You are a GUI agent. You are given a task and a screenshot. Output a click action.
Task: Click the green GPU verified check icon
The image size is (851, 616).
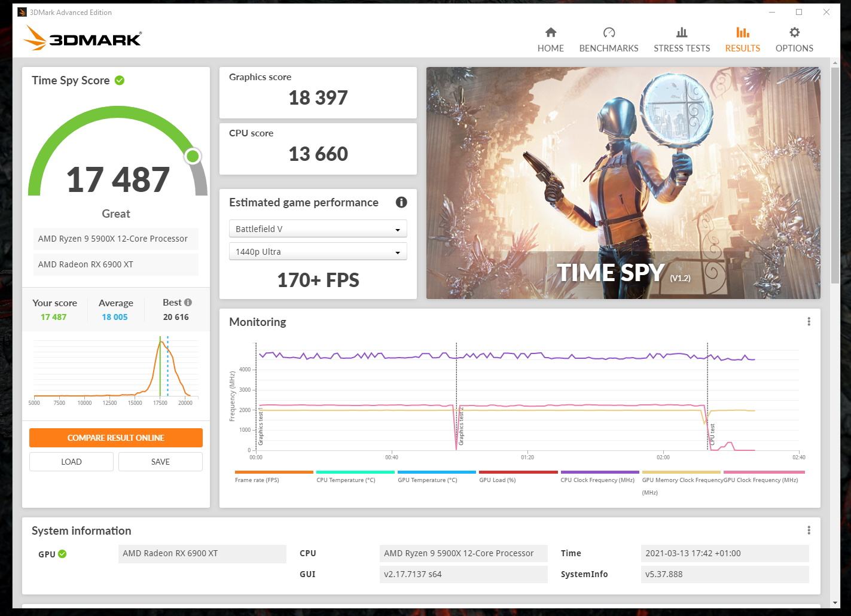(62, 554)
